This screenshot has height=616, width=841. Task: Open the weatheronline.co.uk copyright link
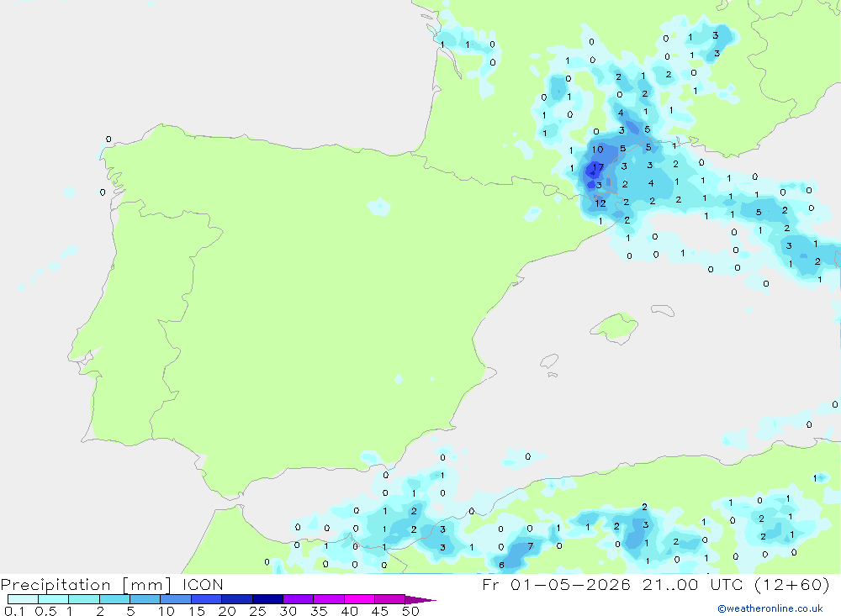point(770,608)
